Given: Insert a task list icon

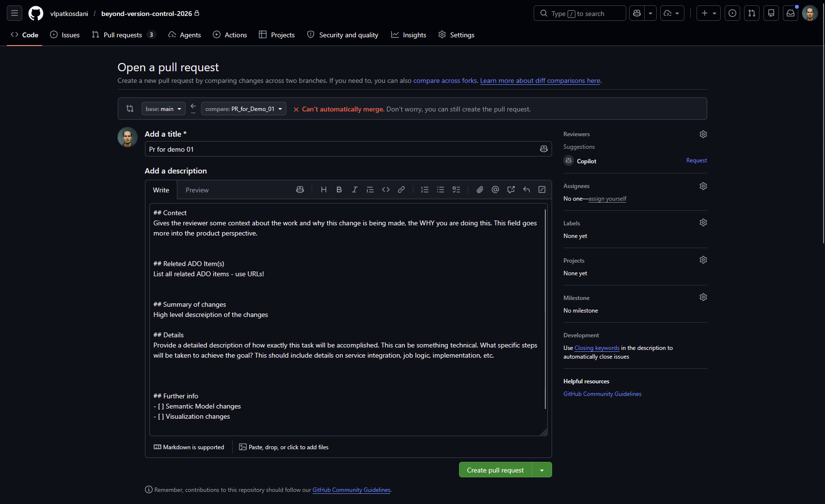Looking at the screenshot, I should pyautogui.click(x=456, y=190).
